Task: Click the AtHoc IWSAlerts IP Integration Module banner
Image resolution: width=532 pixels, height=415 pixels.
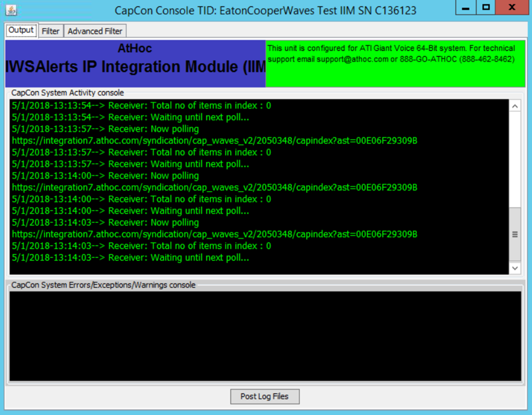Action: point(135,63)
